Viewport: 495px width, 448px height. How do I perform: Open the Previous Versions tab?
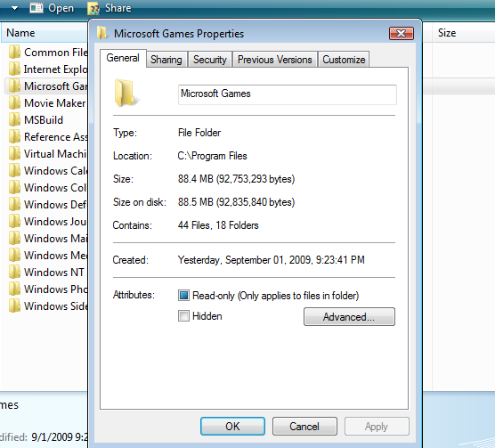[x=275, y=60]
